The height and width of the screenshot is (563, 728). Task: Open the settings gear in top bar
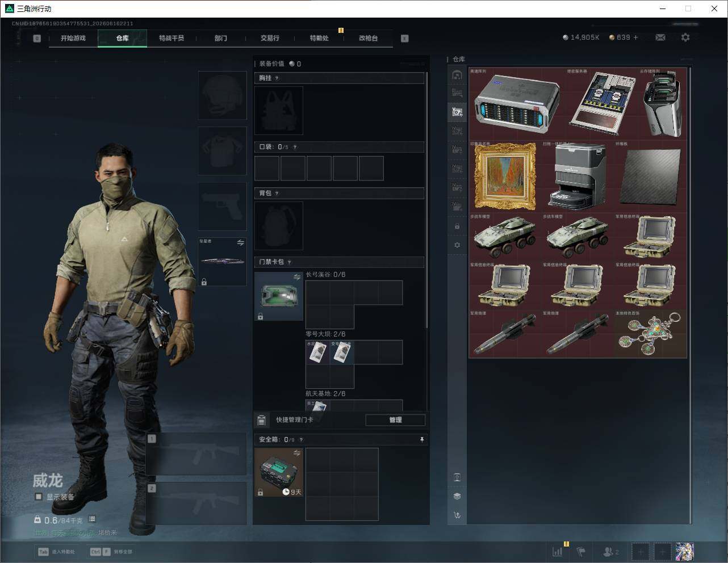pyautogui.click(x=685, y=37)
